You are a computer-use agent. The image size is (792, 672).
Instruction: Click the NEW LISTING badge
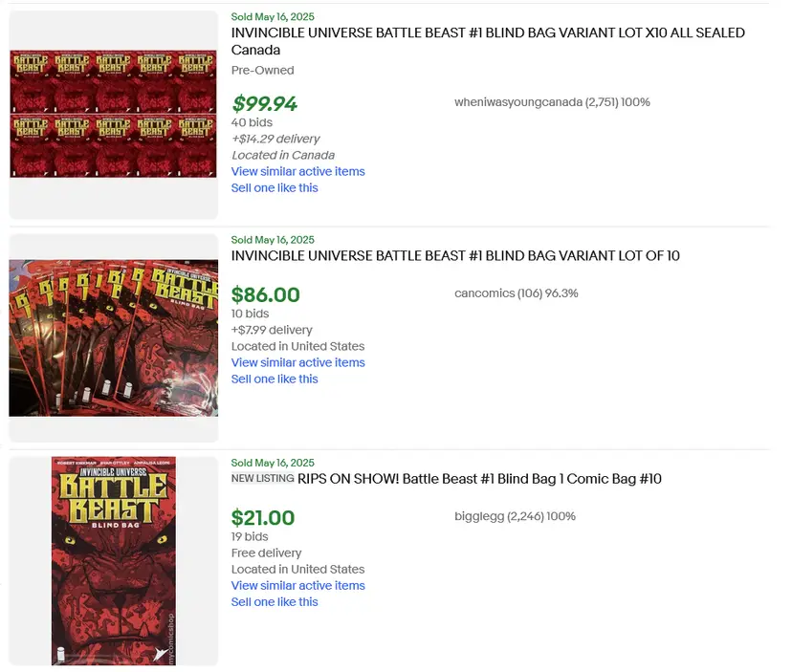262,478
